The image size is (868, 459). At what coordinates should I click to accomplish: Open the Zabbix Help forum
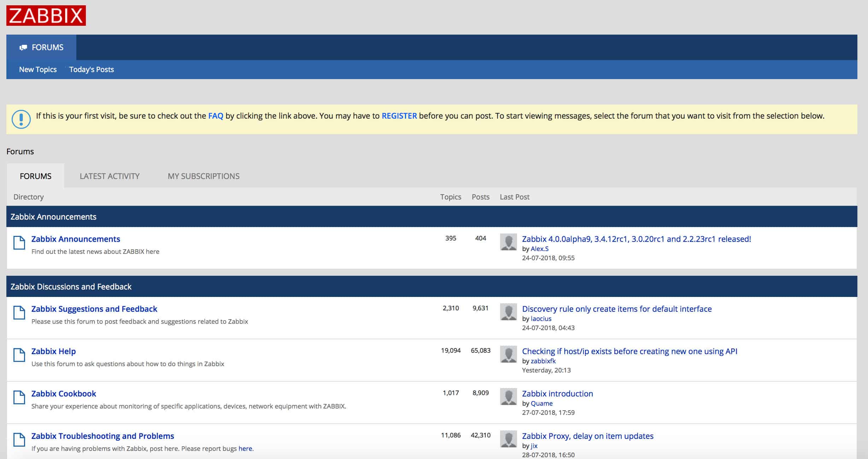coord(53,351)
